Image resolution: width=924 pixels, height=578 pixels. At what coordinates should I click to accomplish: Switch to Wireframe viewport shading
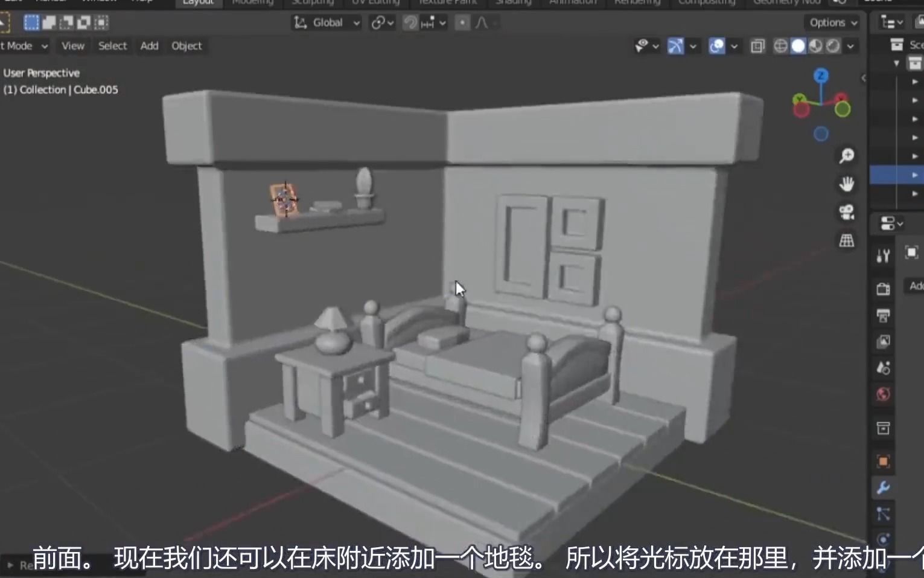click(x=780, y=45)
